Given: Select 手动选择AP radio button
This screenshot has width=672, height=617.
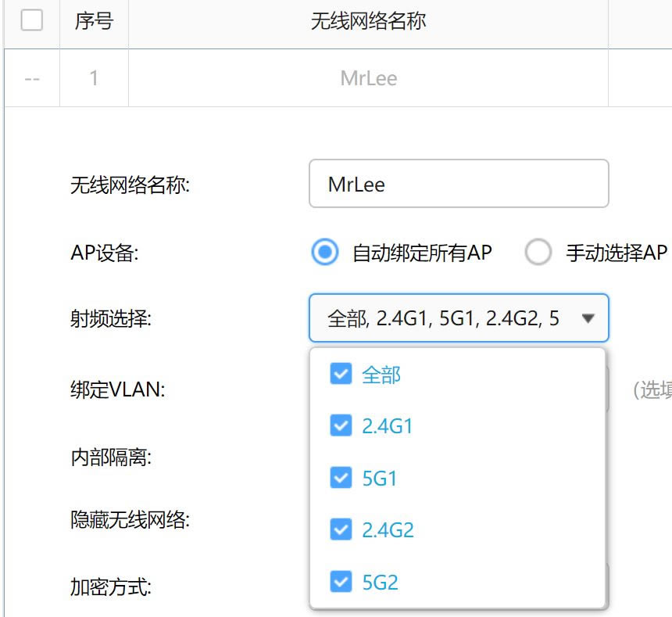Looking at the screenshot, I should click(x=538, y=252).
